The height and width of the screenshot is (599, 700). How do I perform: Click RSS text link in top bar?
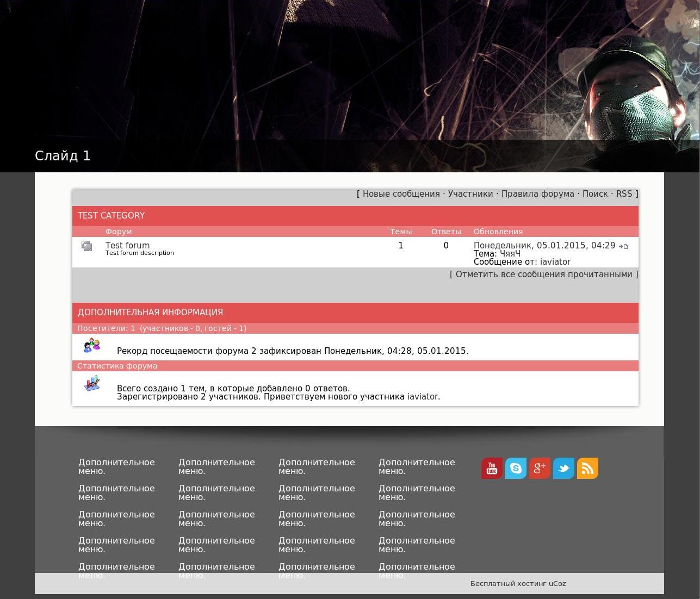624,194
